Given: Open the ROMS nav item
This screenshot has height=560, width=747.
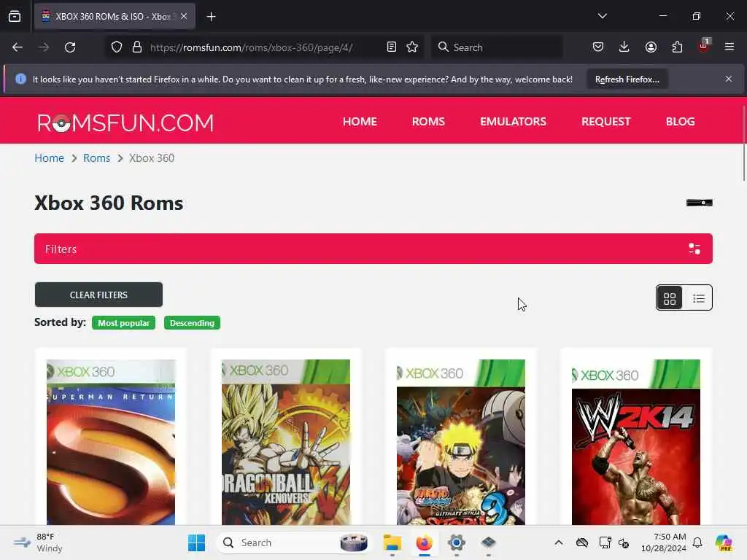Looking at the screenshot, I should tap(428, 122).
